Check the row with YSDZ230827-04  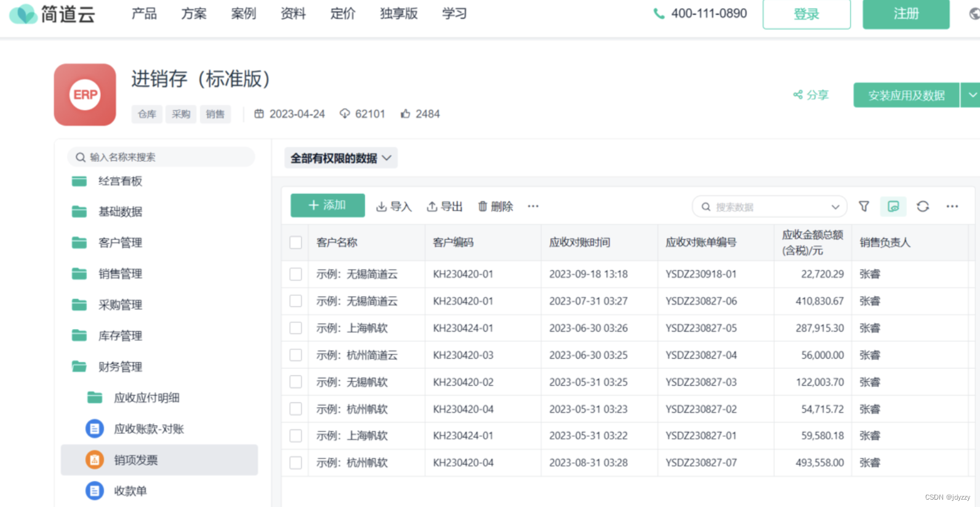(295, 355)
